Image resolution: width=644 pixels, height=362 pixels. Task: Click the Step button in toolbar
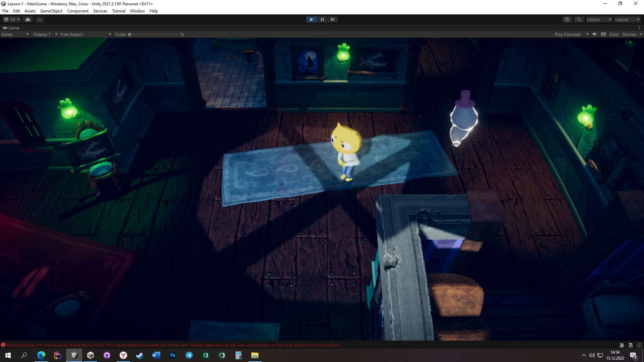pos(332,19)
